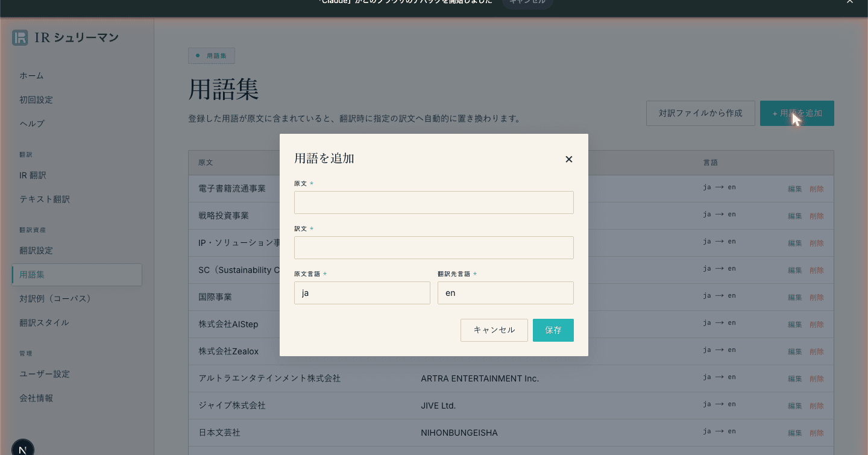
Task: Click 編集 for 国際事業 row
Action: 795,298
